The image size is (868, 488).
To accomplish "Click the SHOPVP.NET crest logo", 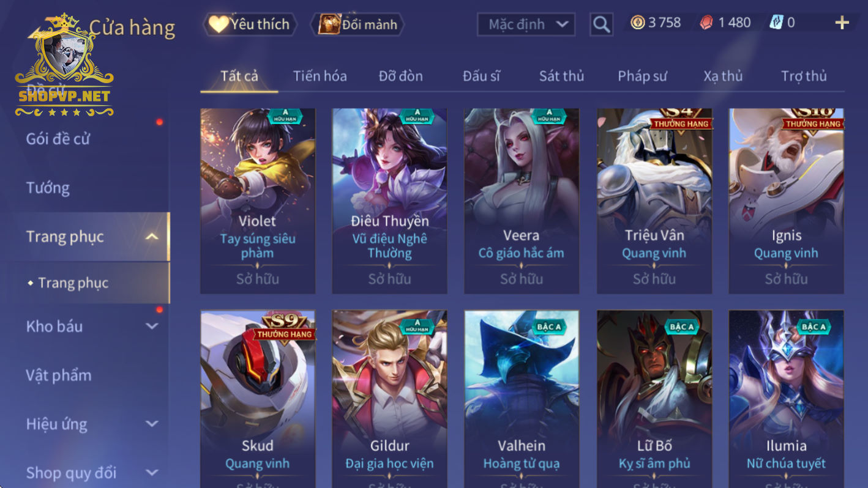I will [x=64, y=65].
